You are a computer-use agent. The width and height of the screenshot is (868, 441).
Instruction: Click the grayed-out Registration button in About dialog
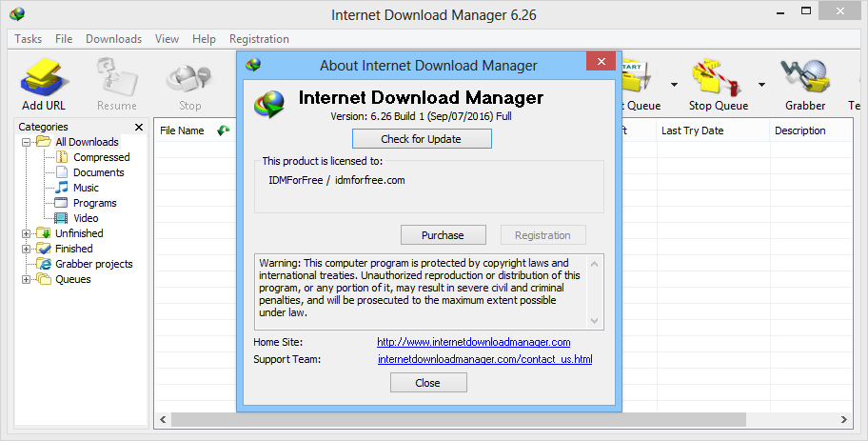click(543, 235)
